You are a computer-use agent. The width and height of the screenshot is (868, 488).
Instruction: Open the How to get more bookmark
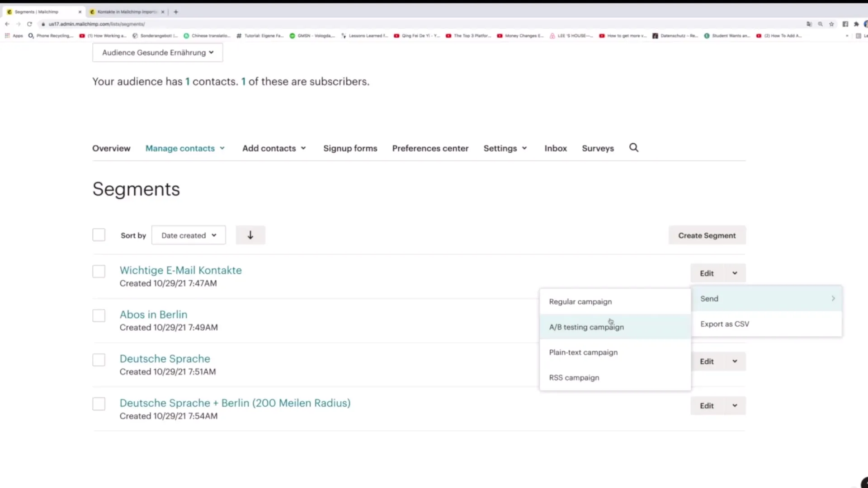point(623,36)
